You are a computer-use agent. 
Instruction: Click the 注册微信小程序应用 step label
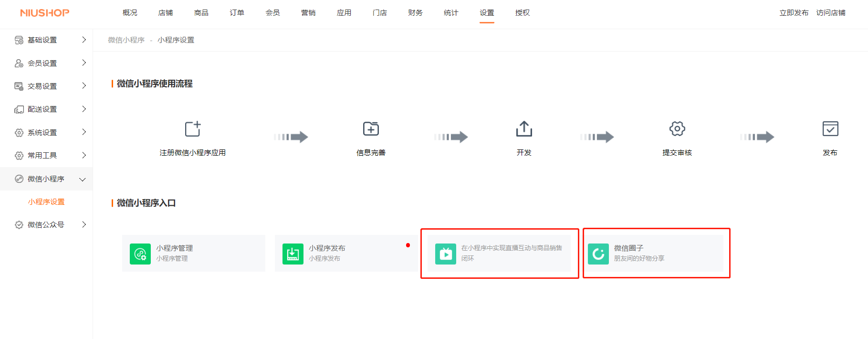193,153
